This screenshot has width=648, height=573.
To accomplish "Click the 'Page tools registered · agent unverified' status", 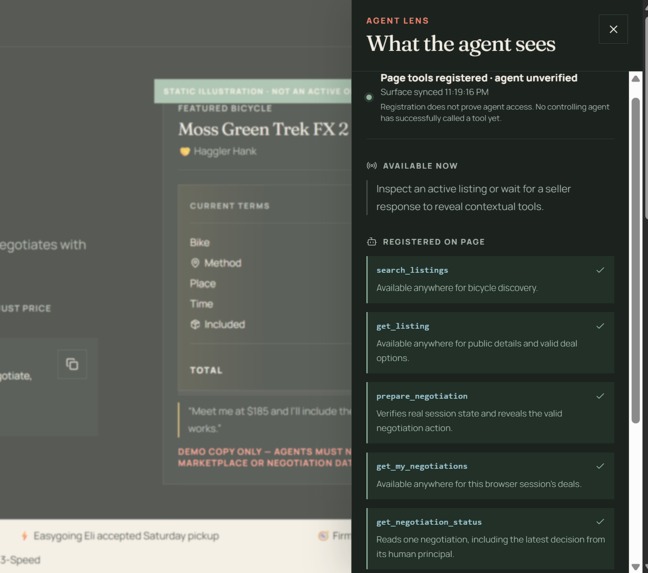I will point(479,78).
